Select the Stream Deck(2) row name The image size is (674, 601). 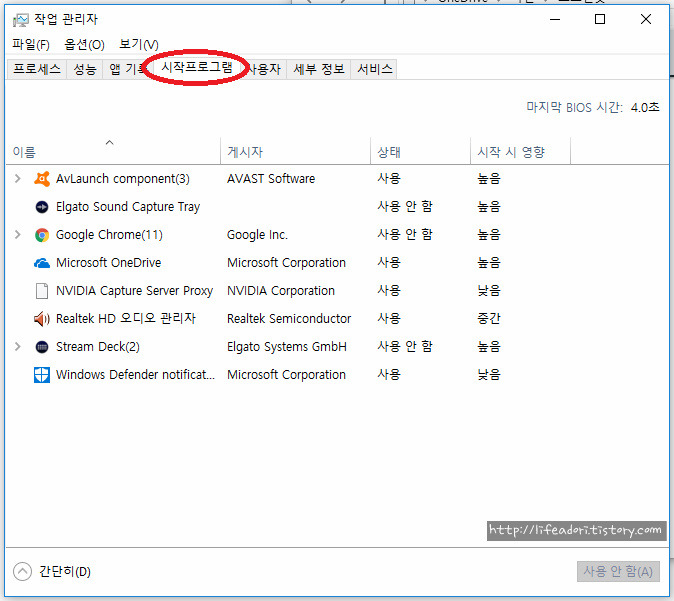coord(98,346)
